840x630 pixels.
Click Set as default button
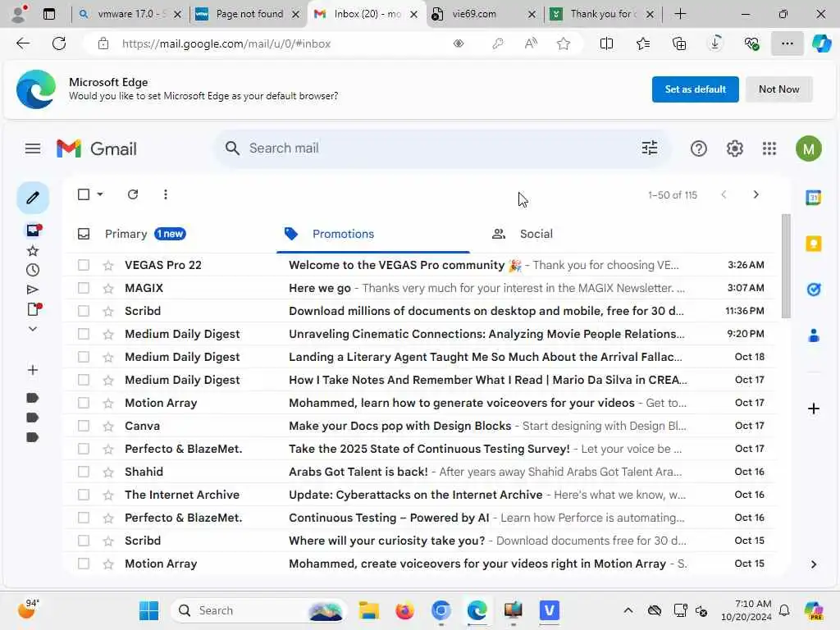tap(695, 89)
